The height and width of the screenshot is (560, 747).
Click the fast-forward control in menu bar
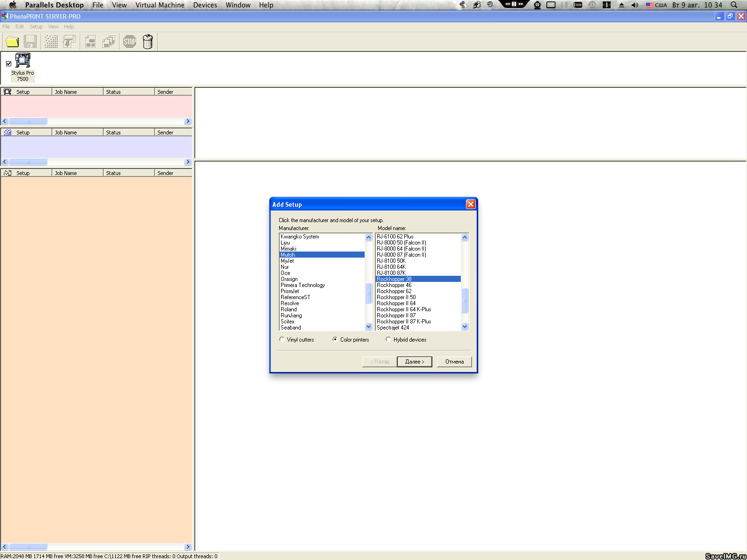coord(521,4)
